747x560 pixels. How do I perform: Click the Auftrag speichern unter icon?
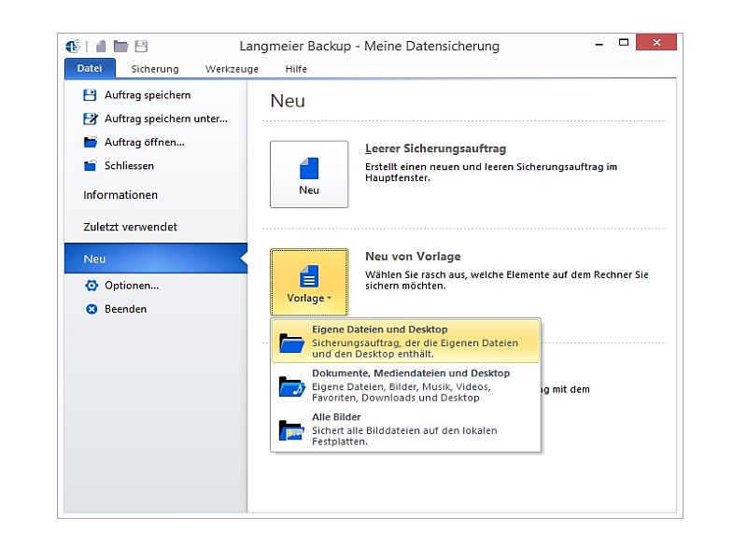[x=90, y=119]
